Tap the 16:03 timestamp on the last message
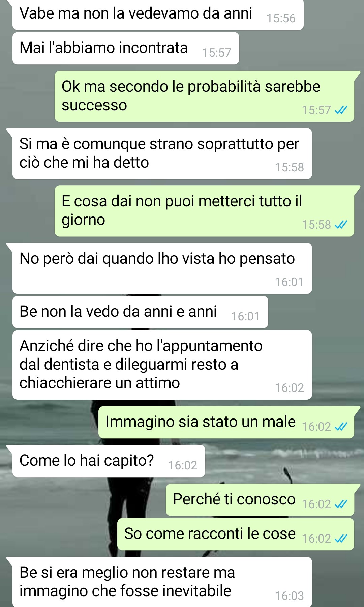The image size is (364, 607). (x=290, y=596)
